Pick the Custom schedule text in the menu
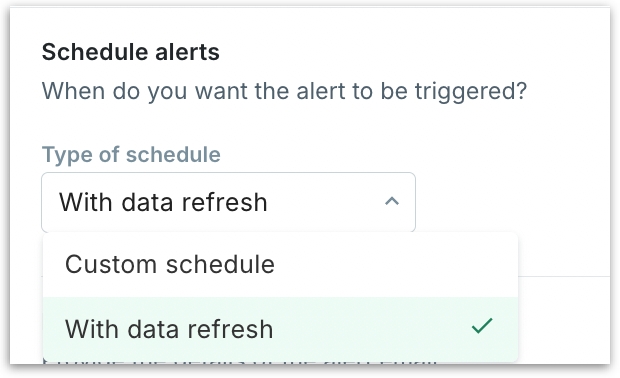 click(170, 264)
